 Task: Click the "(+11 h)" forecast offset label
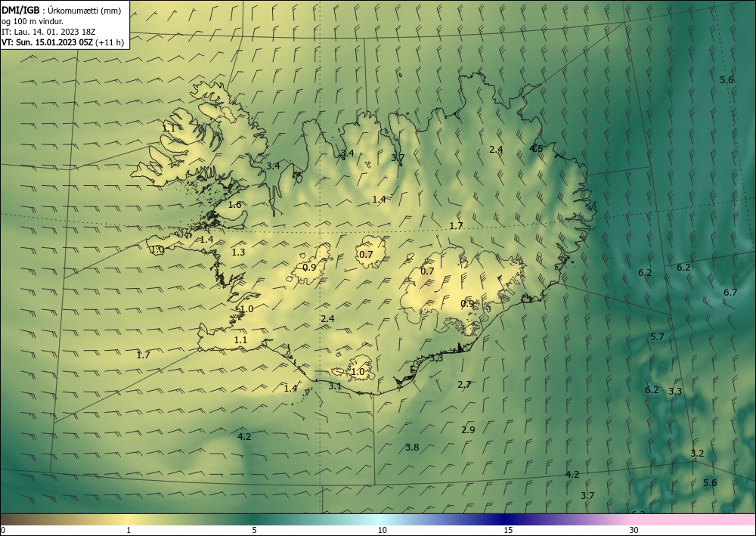pos(110,42)
